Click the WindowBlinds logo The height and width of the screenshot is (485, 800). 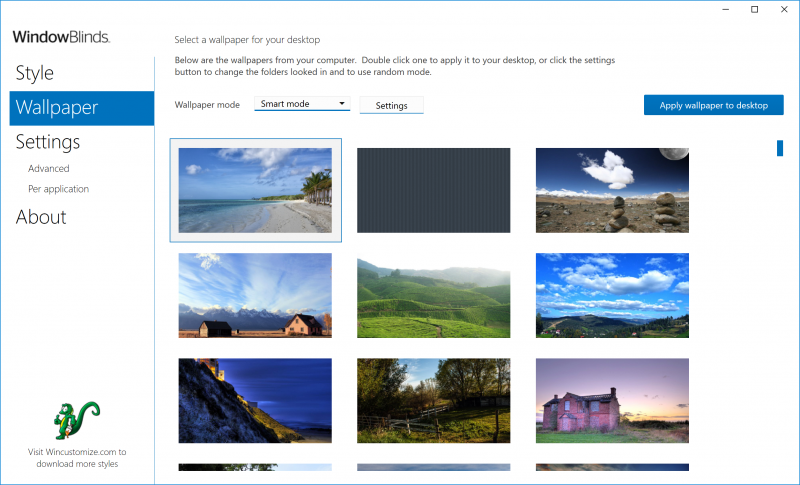pos(61,37)
